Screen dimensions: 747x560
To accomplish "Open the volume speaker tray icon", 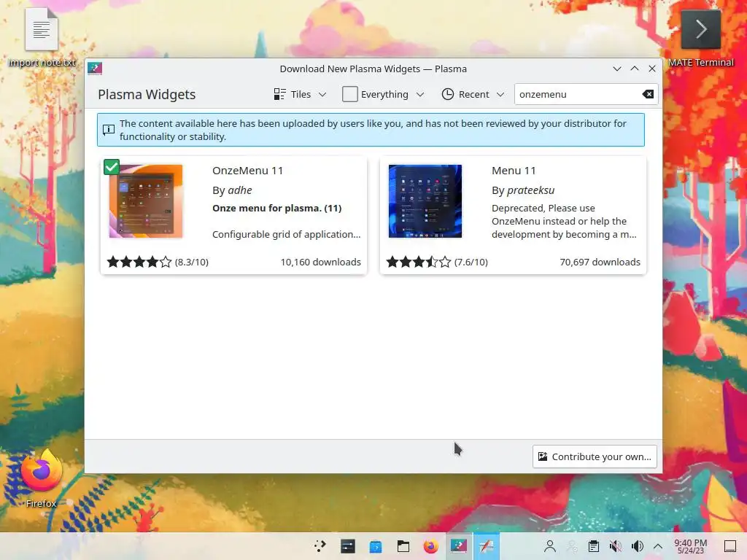I will (637, 546).
